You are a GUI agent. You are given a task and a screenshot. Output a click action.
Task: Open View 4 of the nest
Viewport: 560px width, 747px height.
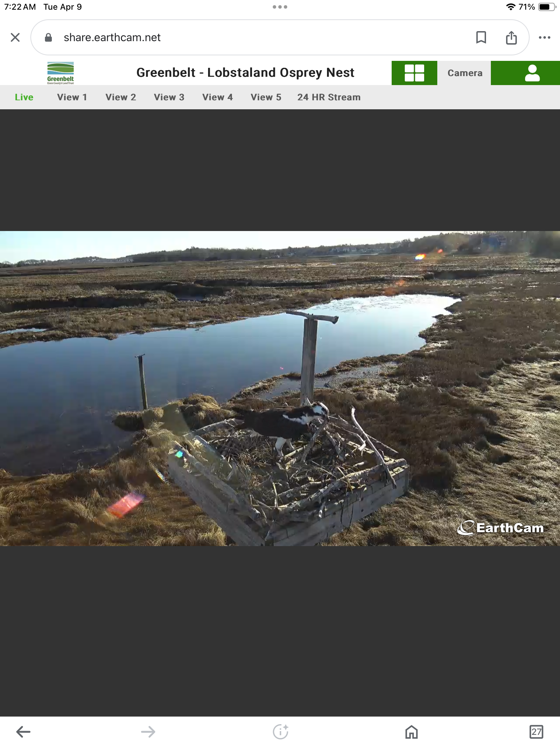point(217,97)
